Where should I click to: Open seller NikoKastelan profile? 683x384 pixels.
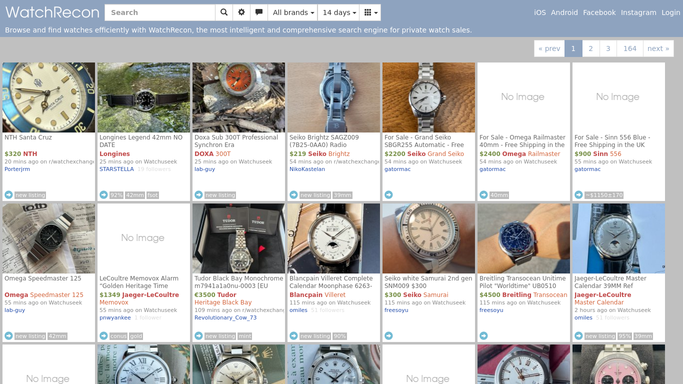(307, 169)
